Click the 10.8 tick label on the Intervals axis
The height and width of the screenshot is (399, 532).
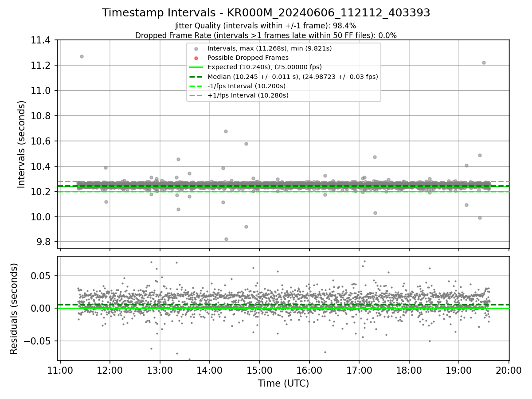coord(41,116)
